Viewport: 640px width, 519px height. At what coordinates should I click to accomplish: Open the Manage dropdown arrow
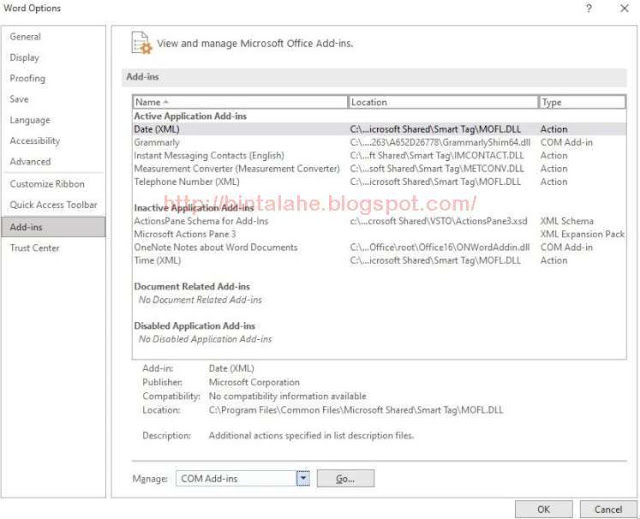click(x=303, y=478)
